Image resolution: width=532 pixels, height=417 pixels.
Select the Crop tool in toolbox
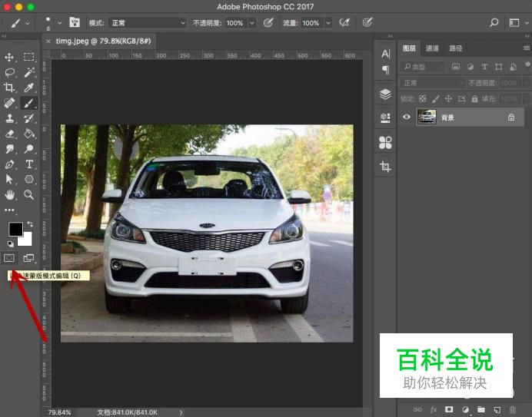coord(9,88)
